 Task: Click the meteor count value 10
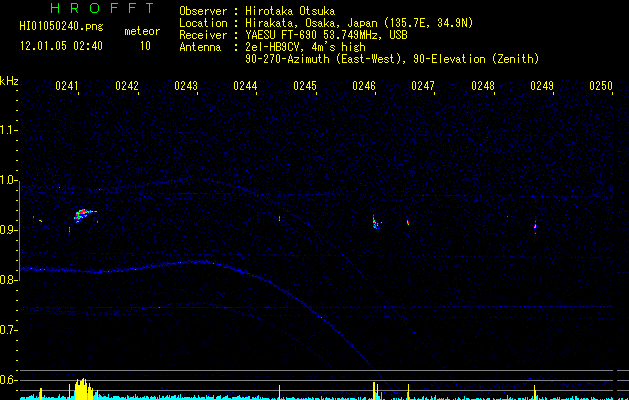click(x=145, y=46)
